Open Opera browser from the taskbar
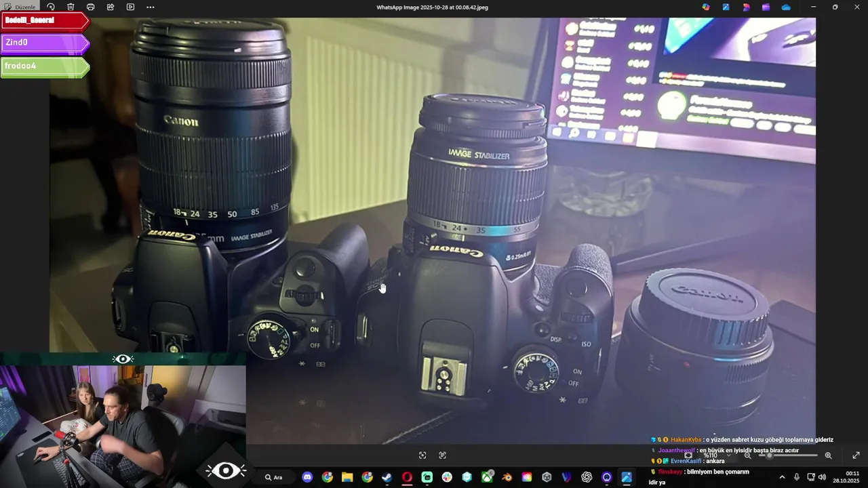The height and width of the screenshot is (488, 868). (407, 477)
